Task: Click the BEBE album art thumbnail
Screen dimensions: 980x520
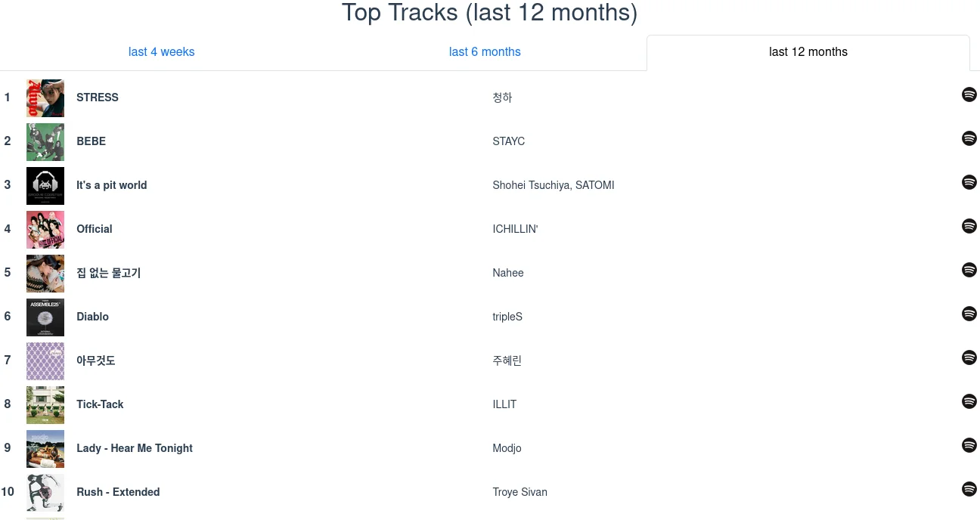Action: 45,142
